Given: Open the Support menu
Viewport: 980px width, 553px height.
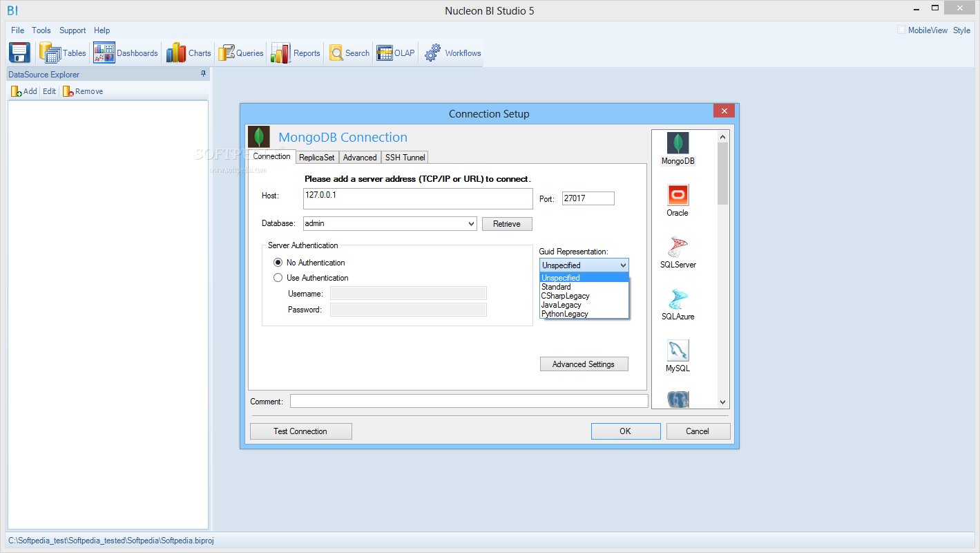Looking at the screenshot, I should coord(73,30).
